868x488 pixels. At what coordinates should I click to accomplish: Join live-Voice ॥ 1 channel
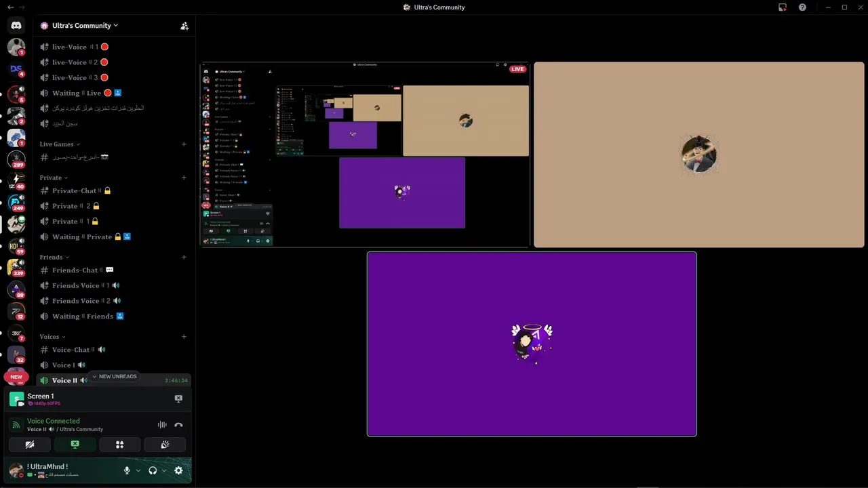click(114, 47)
